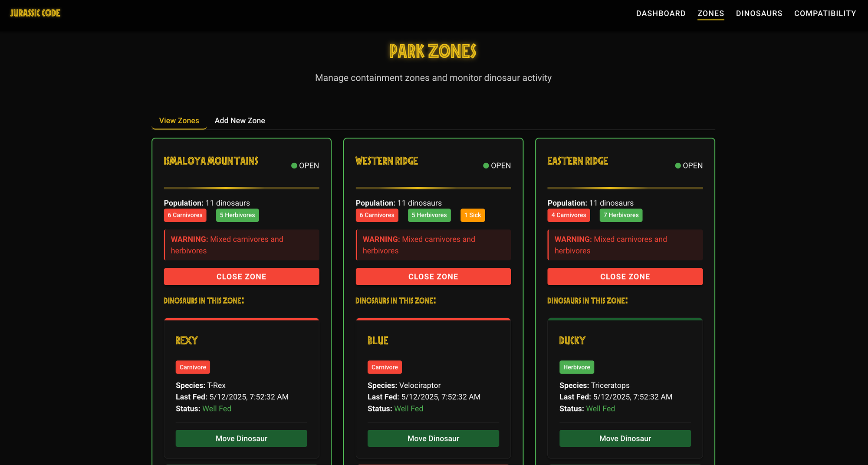Click the 5 Herbivores badge in Western Ridge

[429, 215]
